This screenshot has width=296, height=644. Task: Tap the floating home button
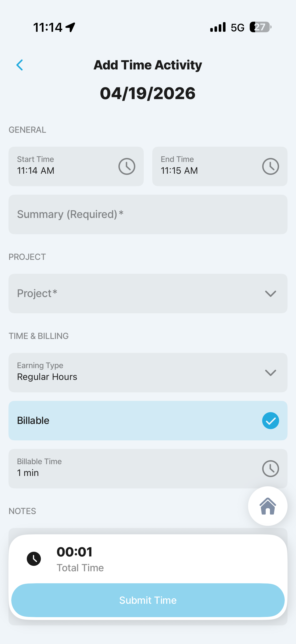[x=268, y=506]
